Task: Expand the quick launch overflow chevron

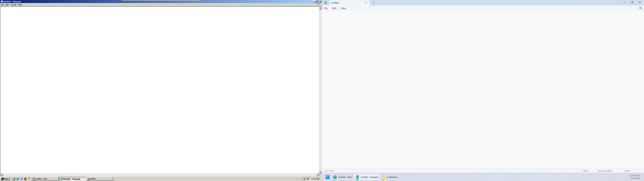Action: tap(29, 178)
